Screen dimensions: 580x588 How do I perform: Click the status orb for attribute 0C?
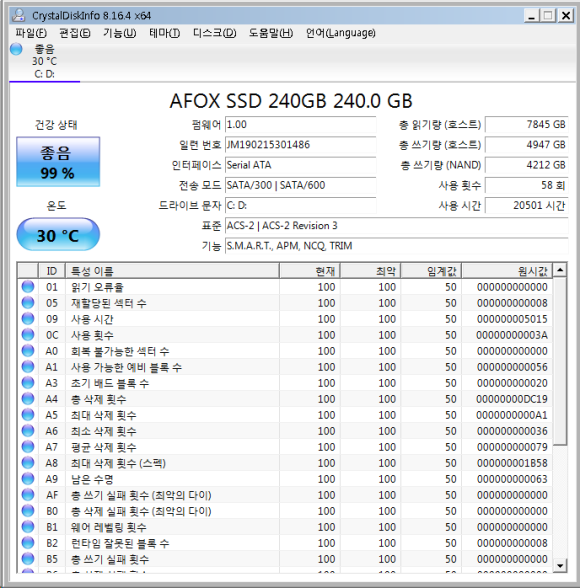point(28,334)
